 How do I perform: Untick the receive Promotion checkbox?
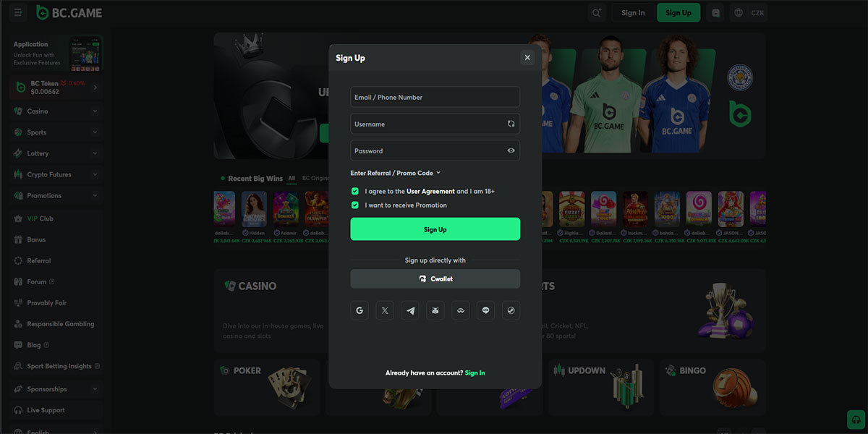pos(355,205)
